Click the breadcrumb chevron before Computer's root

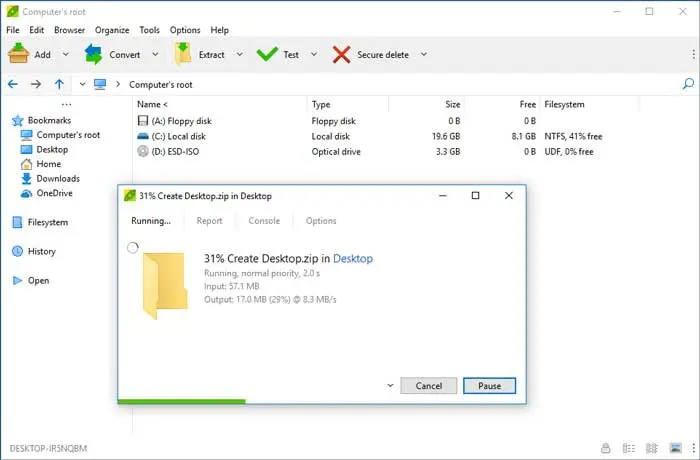pyautogui.click(x=118, y=84)
